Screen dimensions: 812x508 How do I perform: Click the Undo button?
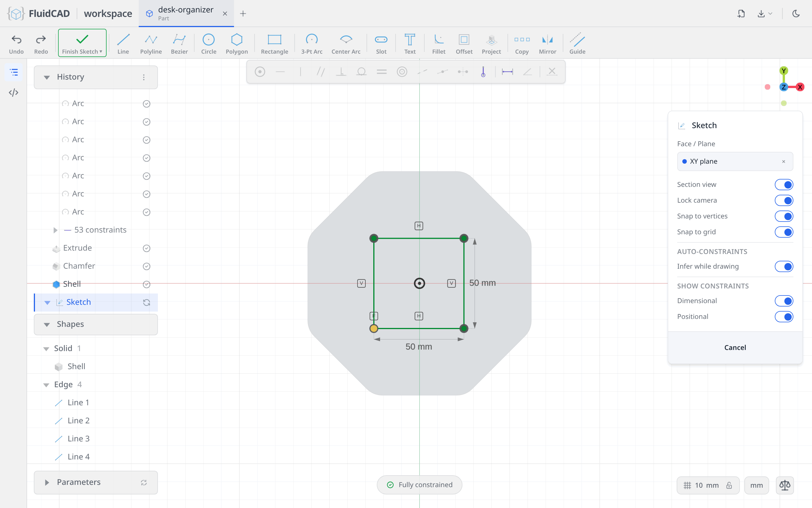click(x=16, y=44)
